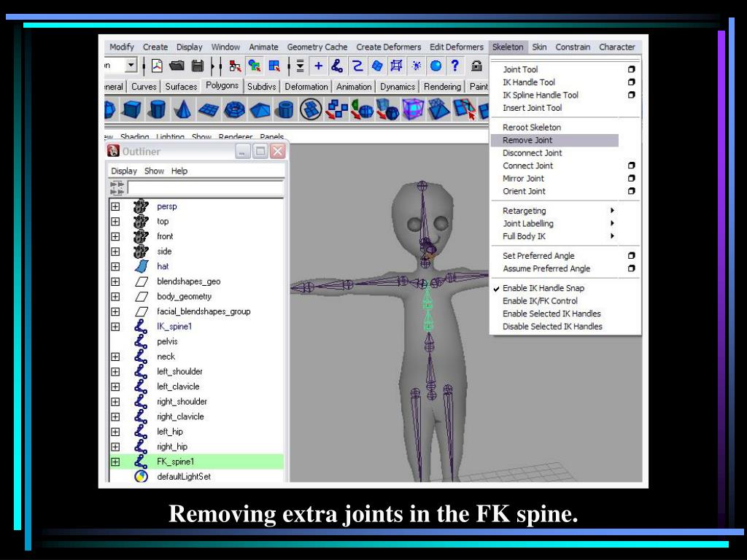Open Orient Joint option box
The width and height of the screenshot is (747, 560).
pos(631,192)
